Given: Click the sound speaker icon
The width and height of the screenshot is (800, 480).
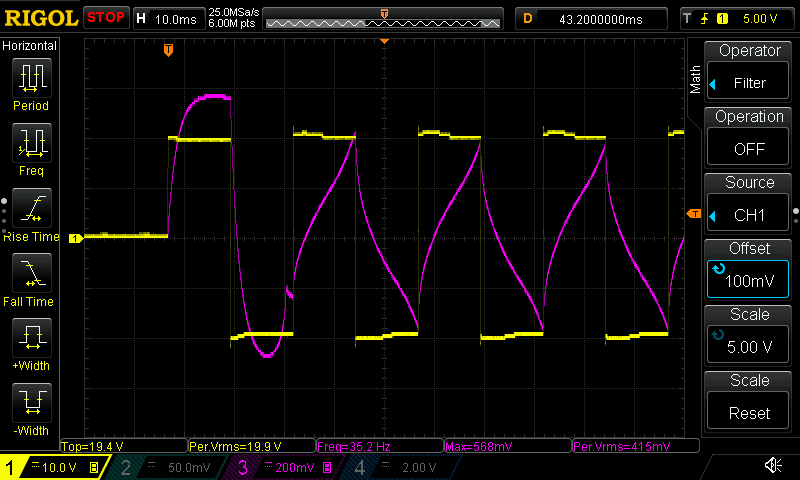Looking at the screenshot, I should pyautogui.click(x=773, y=465).
